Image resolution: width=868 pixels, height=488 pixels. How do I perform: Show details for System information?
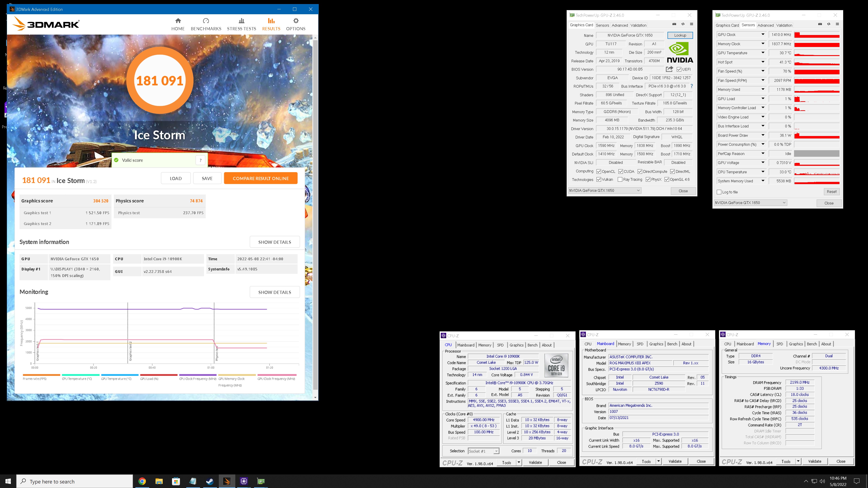pyautogui.click(x=275, y=242)
